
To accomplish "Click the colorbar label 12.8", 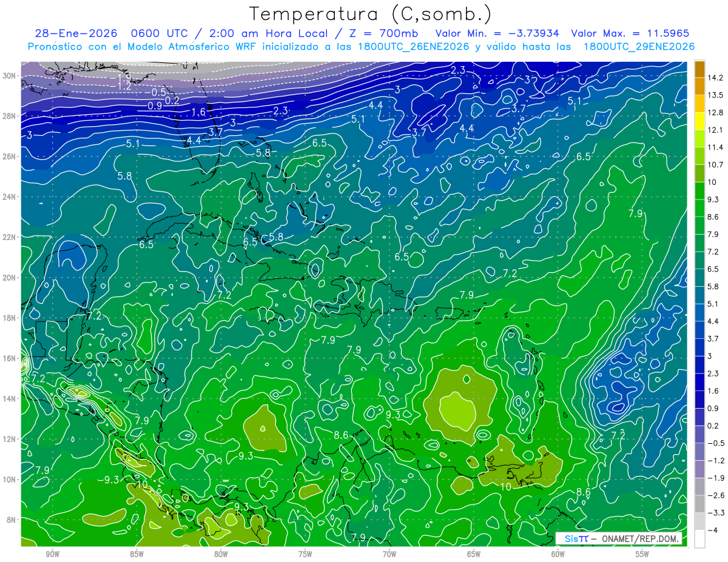I will [715, 113].
